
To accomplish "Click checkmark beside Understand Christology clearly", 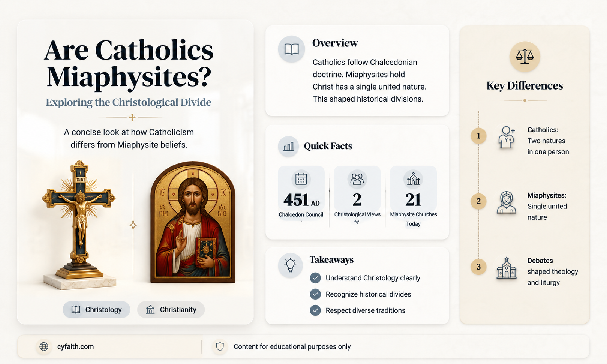I will pos(315,278).
